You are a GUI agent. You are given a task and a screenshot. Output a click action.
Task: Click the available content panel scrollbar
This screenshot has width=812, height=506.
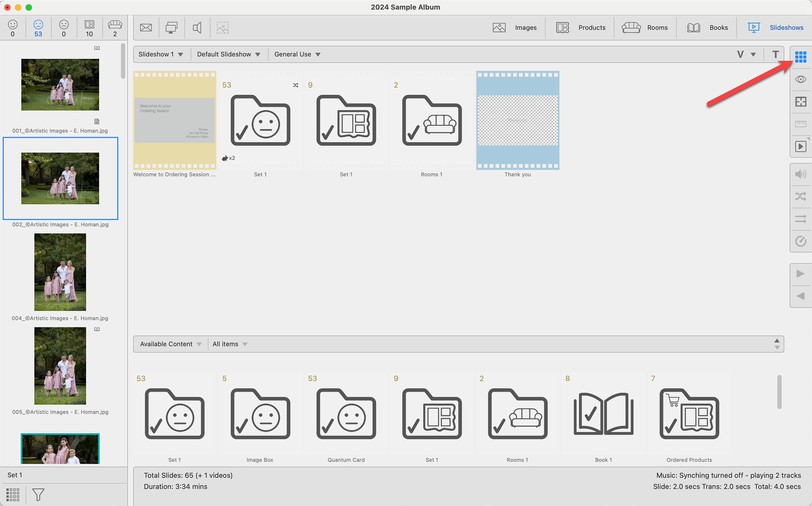click(x=779, y=392)
